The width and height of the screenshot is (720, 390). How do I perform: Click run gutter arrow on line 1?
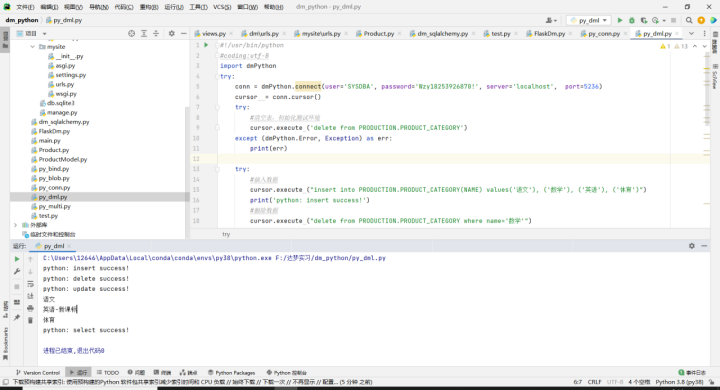click(206, 45)
